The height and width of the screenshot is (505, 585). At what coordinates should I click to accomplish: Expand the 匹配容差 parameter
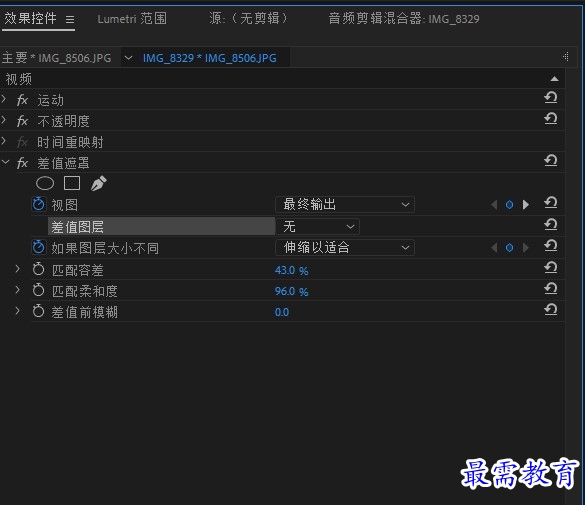coord(17,269)
